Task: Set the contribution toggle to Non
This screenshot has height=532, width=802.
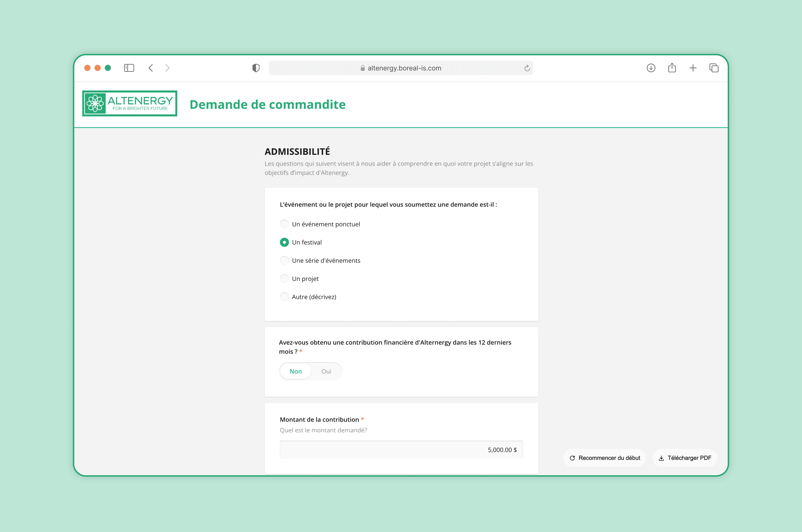Action: 295,371
